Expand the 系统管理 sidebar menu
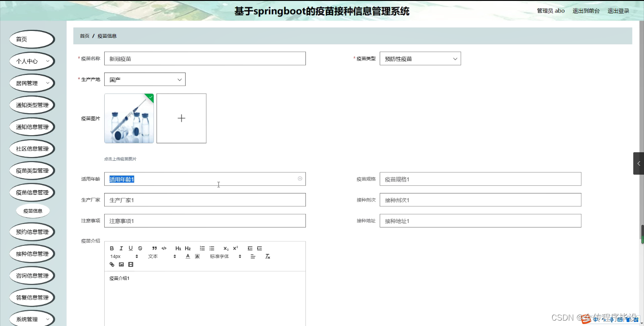 [32, 319]
